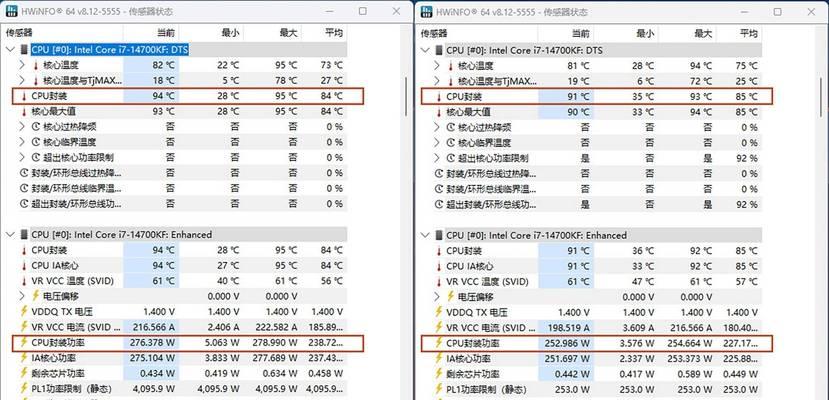
Task: Click thermometer icon of 核心温度与TjMAX, right window
Action: [451, 81]
